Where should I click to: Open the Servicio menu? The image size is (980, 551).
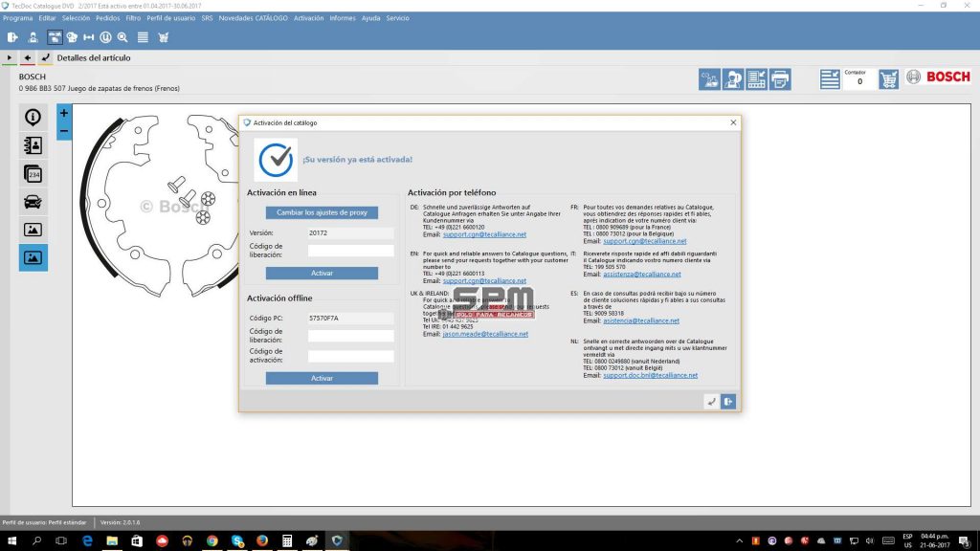click(397, 18)
